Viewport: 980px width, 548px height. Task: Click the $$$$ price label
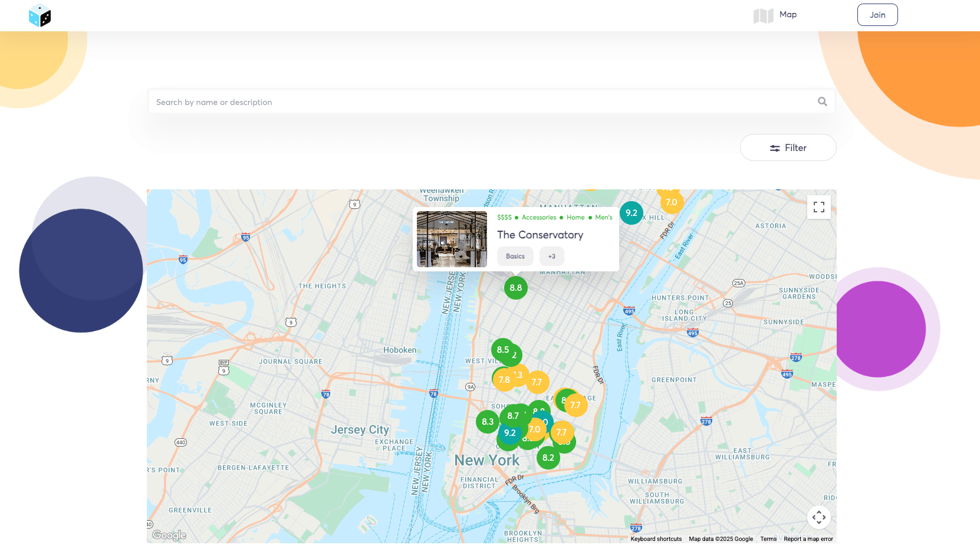pos(504,217)
